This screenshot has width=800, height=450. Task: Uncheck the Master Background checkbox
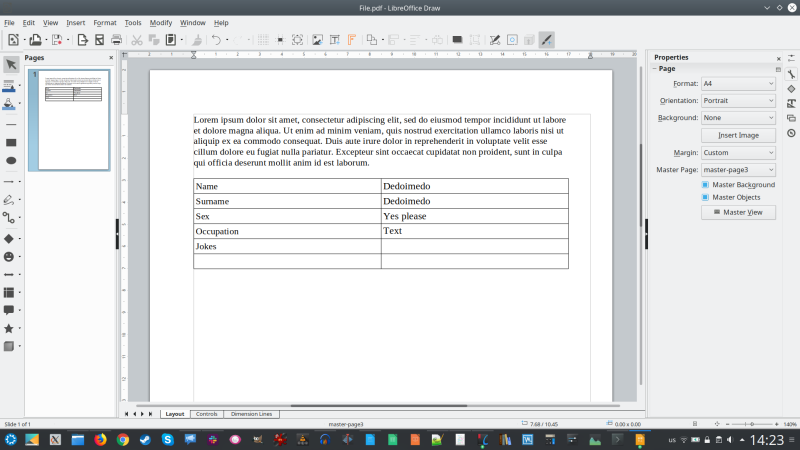(x=705, y=185)
